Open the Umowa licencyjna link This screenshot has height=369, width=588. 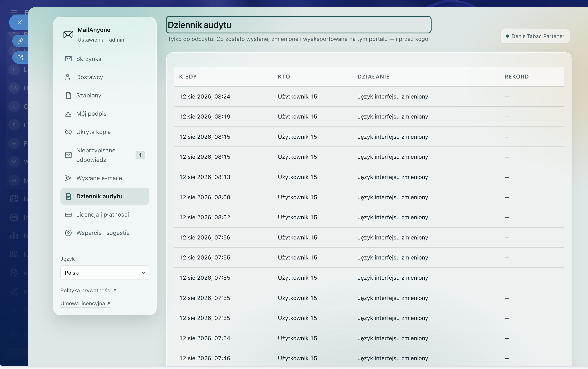[85, 304]
